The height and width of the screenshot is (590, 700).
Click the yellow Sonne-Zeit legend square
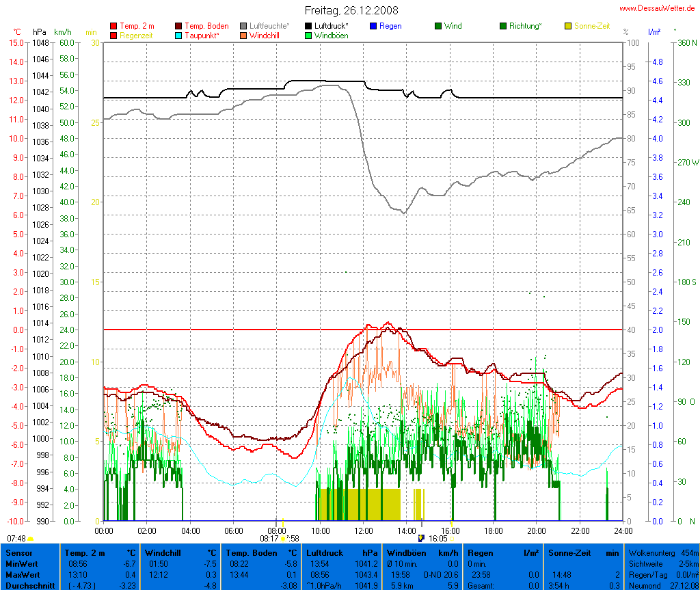tap(569, 26)
